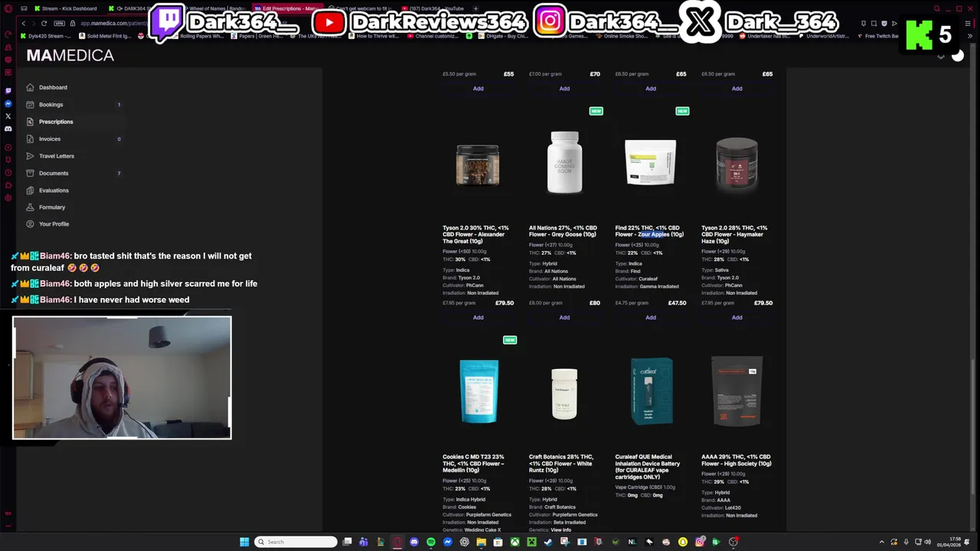
Task: Open X in Opera GX sidebar
Action: click(x=8, y=116)
